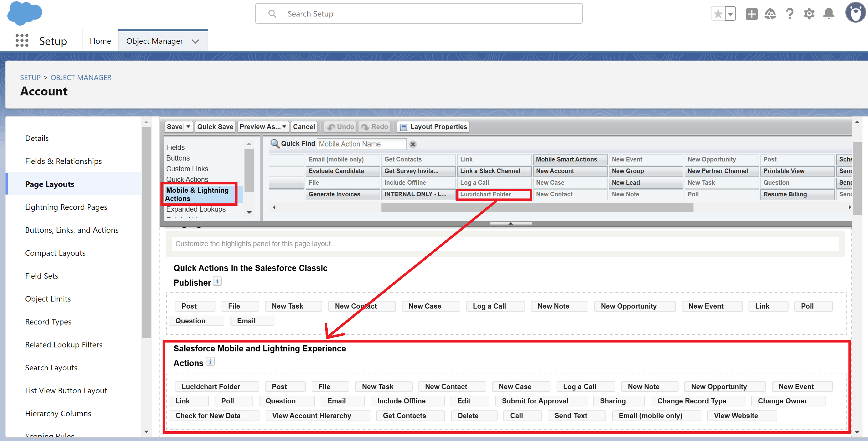The image size is (868, 441).
Task: Clear the Quick Find field with the X icon
Action: 413,144
